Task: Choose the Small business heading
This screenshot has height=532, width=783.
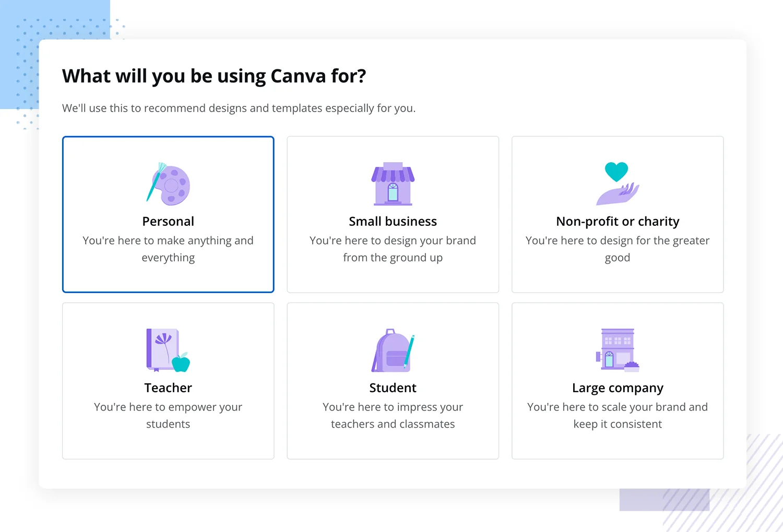Action: click(x=393, y=222)
